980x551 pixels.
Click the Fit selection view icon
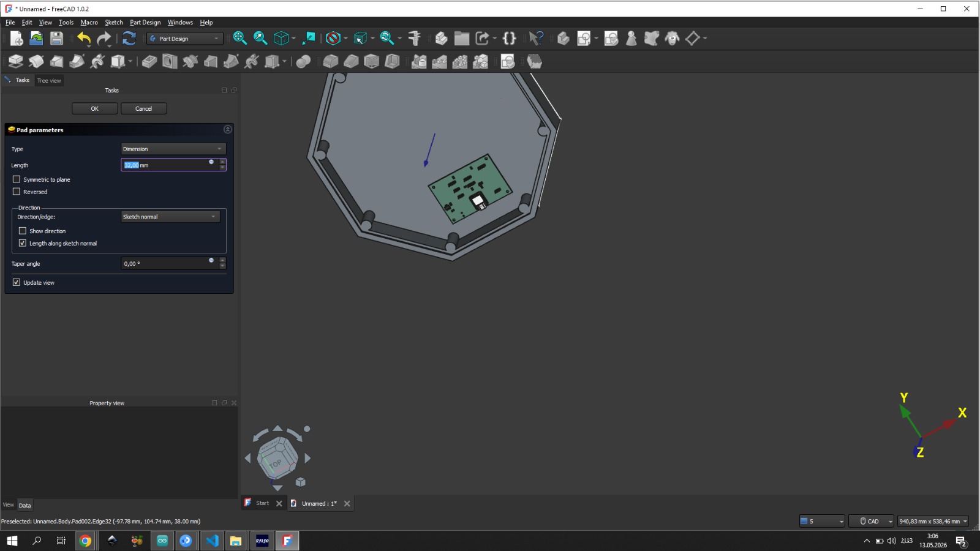[260, 39]
